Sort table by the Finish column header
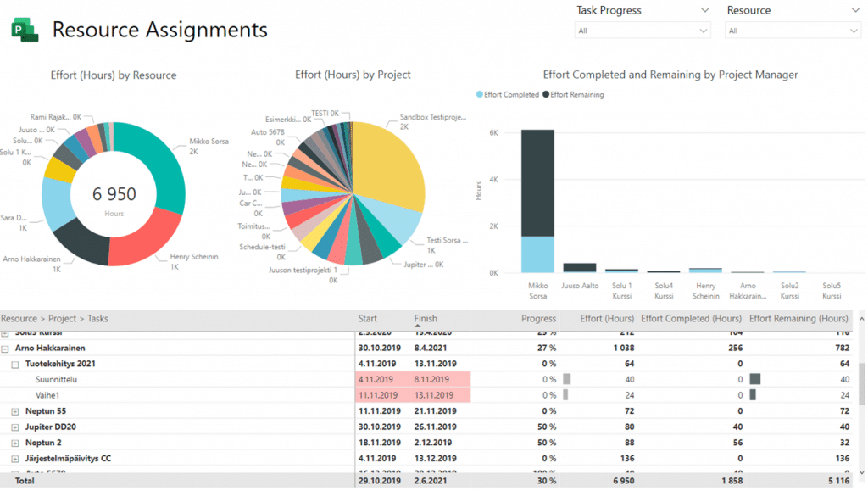The image size is (868, 491). coord(426,319)
